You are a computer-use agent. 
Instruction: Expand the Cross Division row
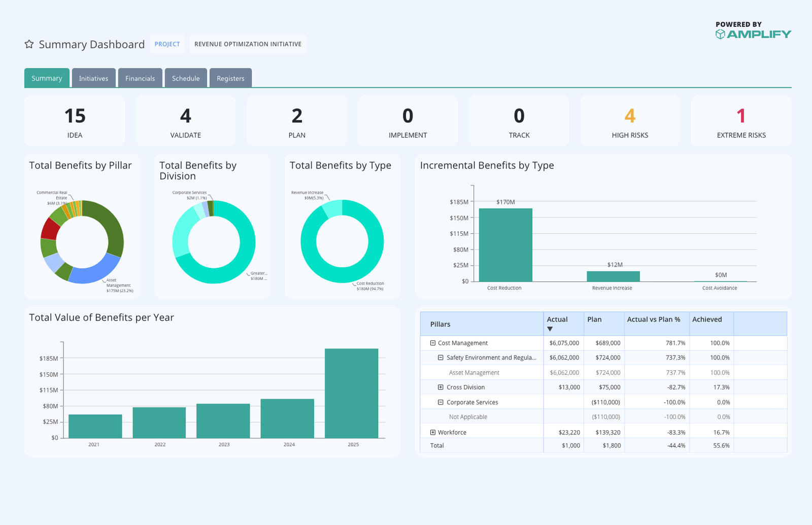441,387
